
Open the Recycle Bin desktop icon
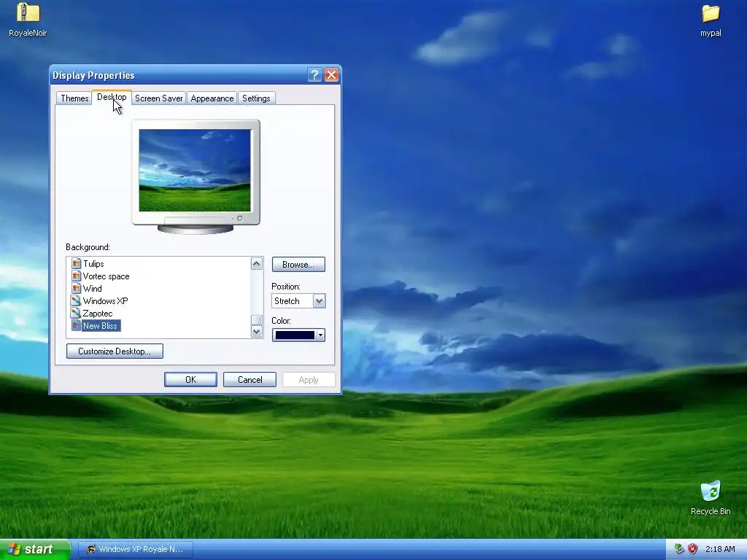pos(711,491)
